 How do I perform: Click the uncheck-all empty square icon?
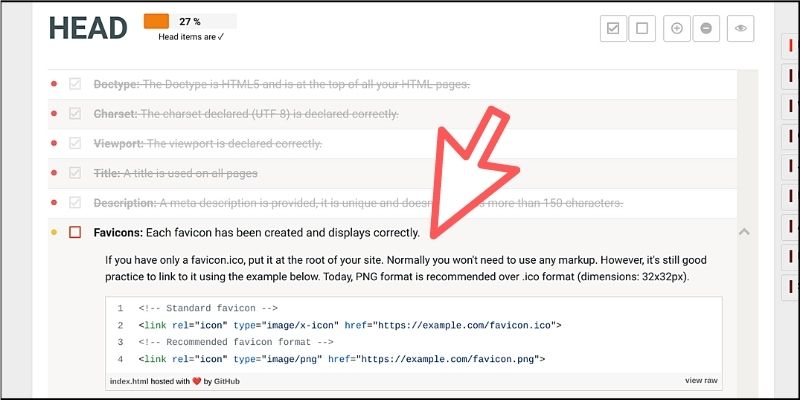(642, 29)
